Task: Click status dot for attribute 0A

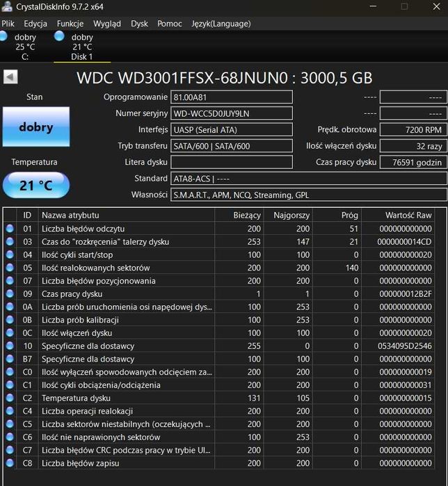Action: coord(10,307)
